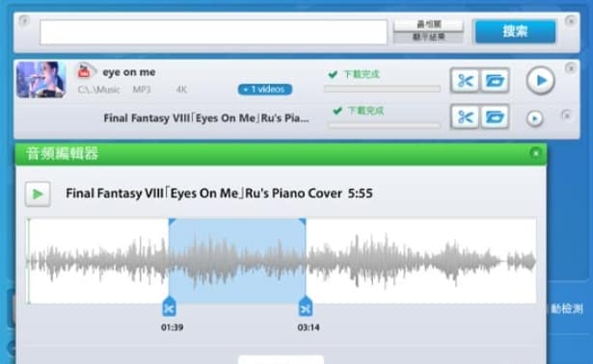
Task: Click the waveform before the selected region
Action: pyautogui.click(x=98, y=261)
